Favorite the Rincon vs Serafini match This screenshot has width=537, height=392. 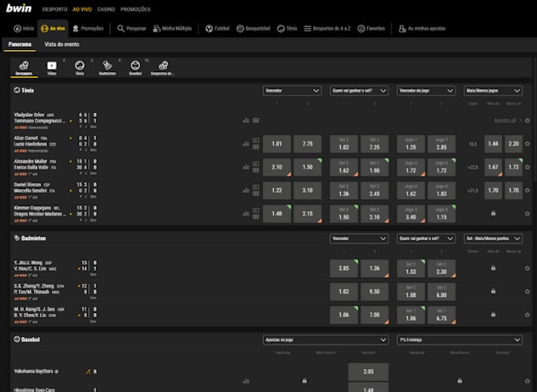(x=528, y=190)
